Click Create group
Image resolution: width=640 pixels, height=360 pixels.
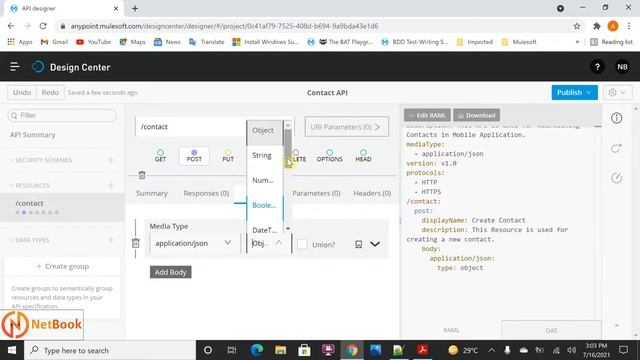click(x=63, y=267)
